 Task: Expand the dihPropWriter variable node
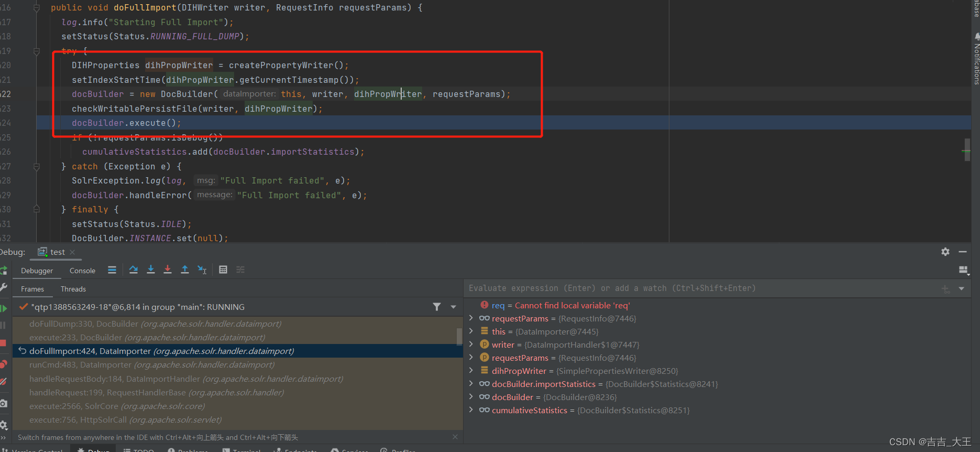pos(471,371)
